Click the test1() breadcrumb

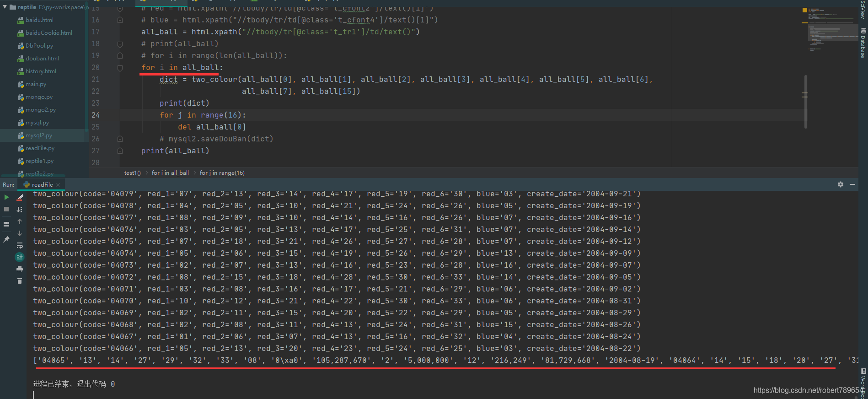coord(133,173)
